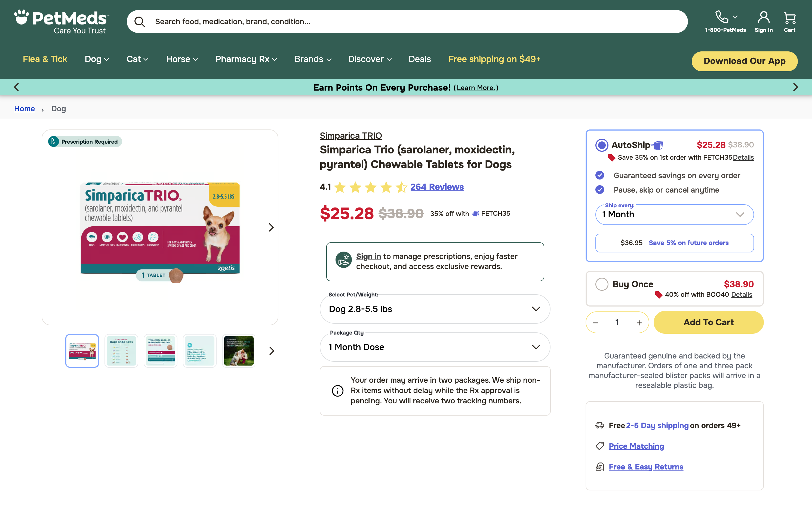Open the 1-800-PetMeds phone icon

click(721, 17)
